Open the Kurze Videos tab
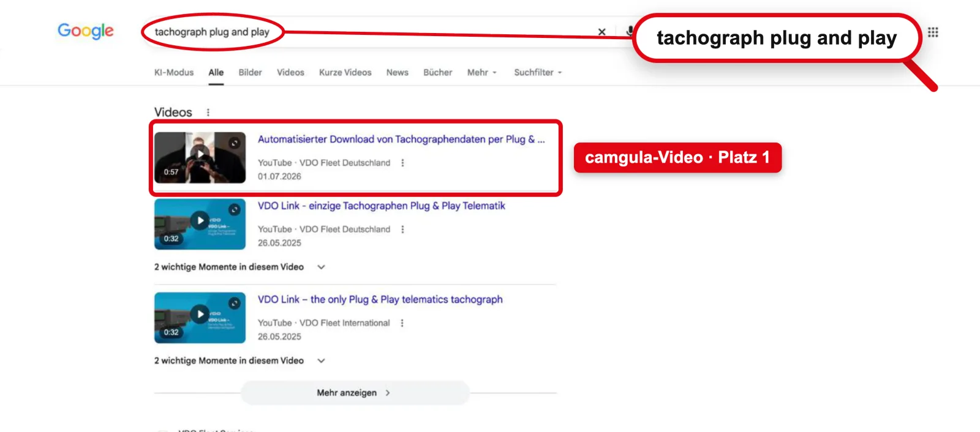The image size is (980, 432). click(345, 72)
